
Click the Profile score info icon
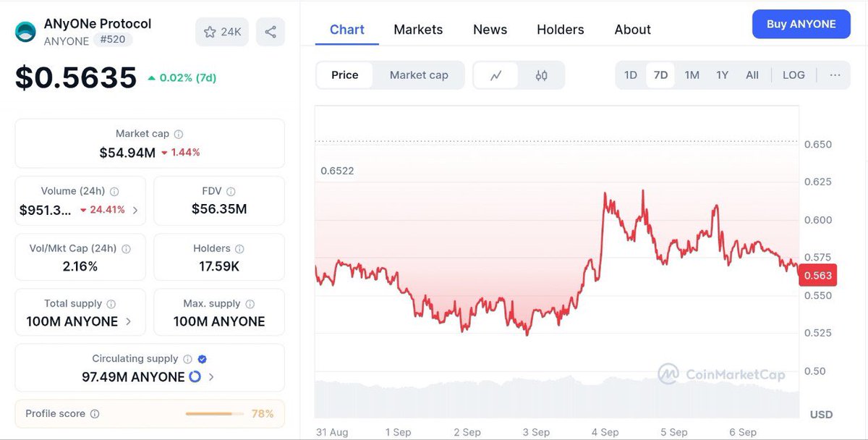(95, 414)
